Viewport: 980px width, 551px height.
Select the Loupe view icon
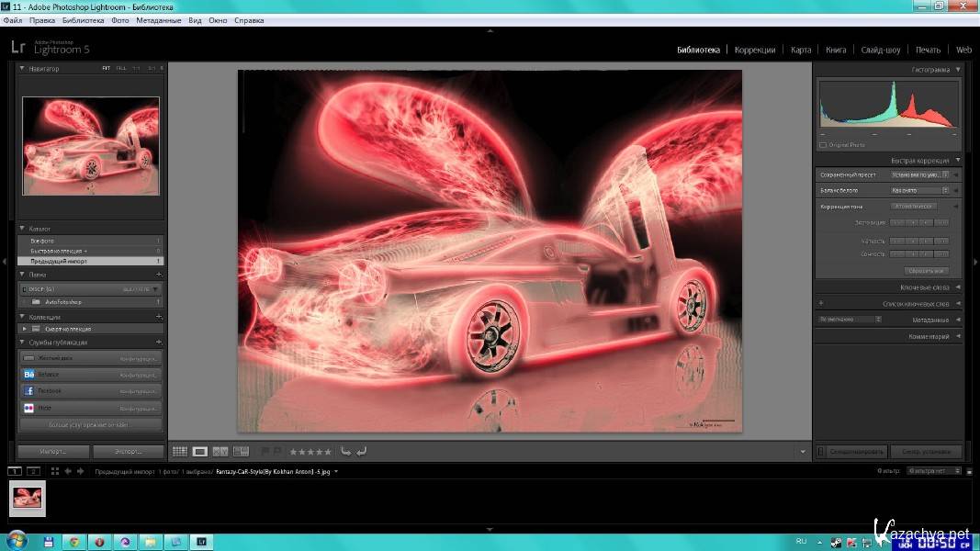(200, 451)
